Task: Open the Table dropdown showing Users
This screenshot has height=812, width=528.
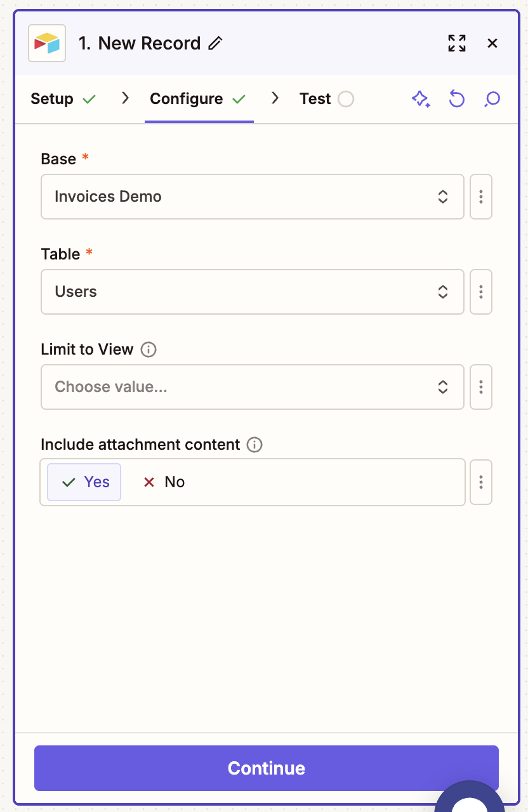Action: click(x=252, y=292)
